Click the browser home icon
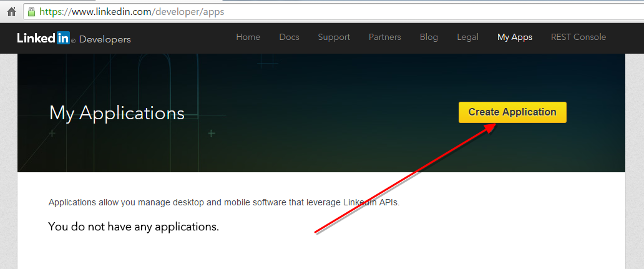Image resolution: width=644 pixels, height=269 pixels. click(x=11, y=11)
